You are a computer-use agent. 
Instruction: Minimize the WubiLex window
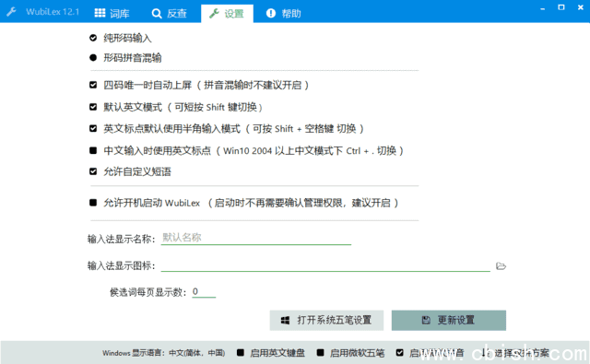(542, 8)
